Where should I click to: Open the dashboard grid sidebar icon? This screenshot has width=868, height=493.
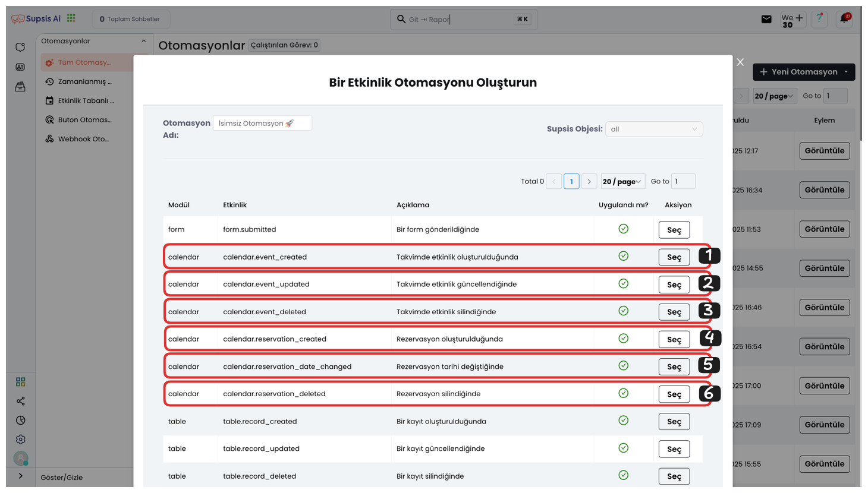tap(21, 382)
